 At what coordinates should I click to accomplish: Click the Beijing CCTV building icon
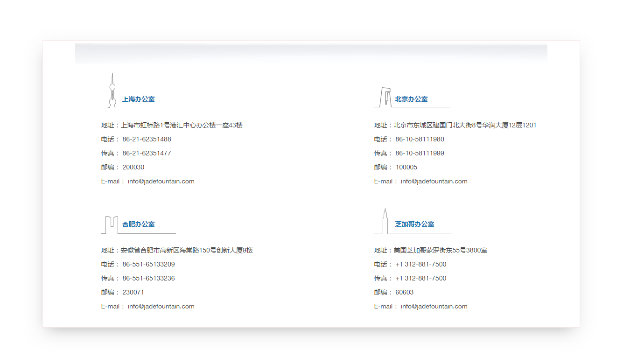pyautogui.click(x=385, y=97)
